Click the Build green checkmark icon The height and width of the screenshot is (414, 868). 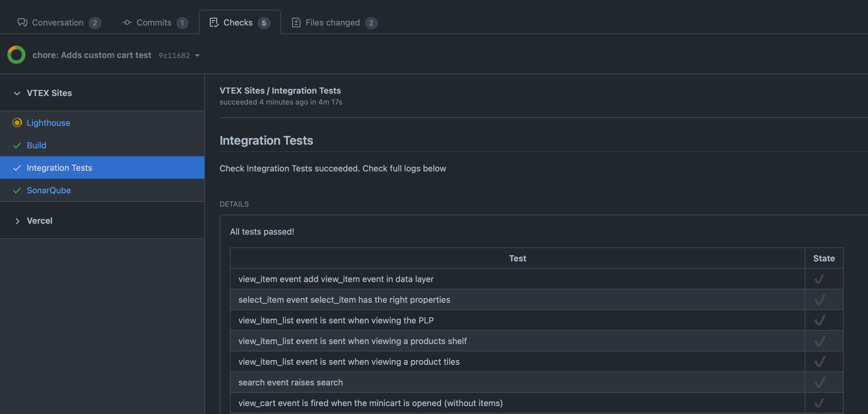click(16, 145)
